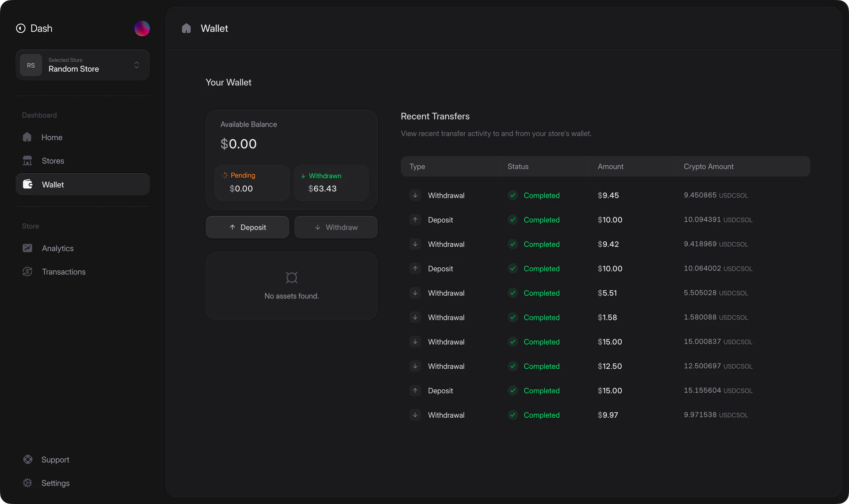Go to Home in sidebar
The image size is (849, 504).
83,137
